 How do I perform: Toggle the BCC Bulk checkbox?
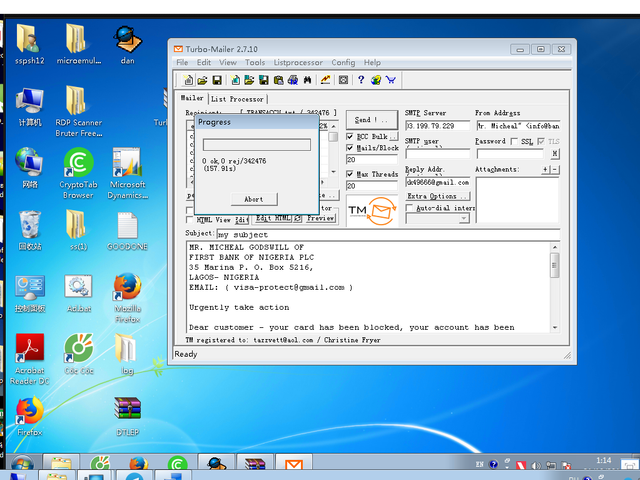pyautogui.click(x=351, y=136)
